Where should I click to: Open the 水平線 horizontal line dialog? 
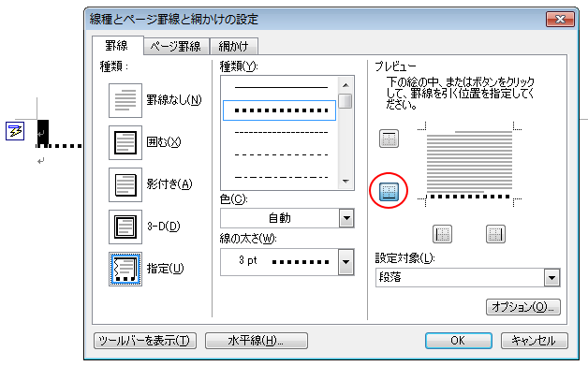(257, 341)
